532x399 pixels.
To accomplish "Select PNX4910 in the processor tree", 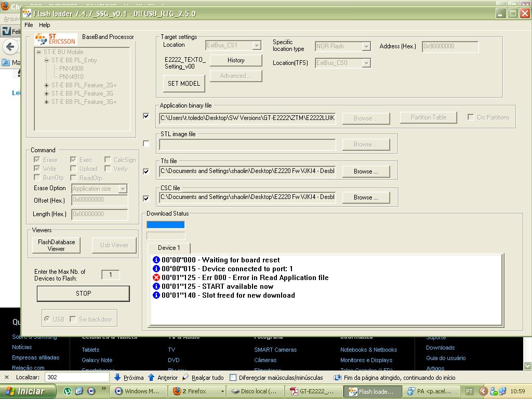I will pyautogui.click(x=71, y=77).
